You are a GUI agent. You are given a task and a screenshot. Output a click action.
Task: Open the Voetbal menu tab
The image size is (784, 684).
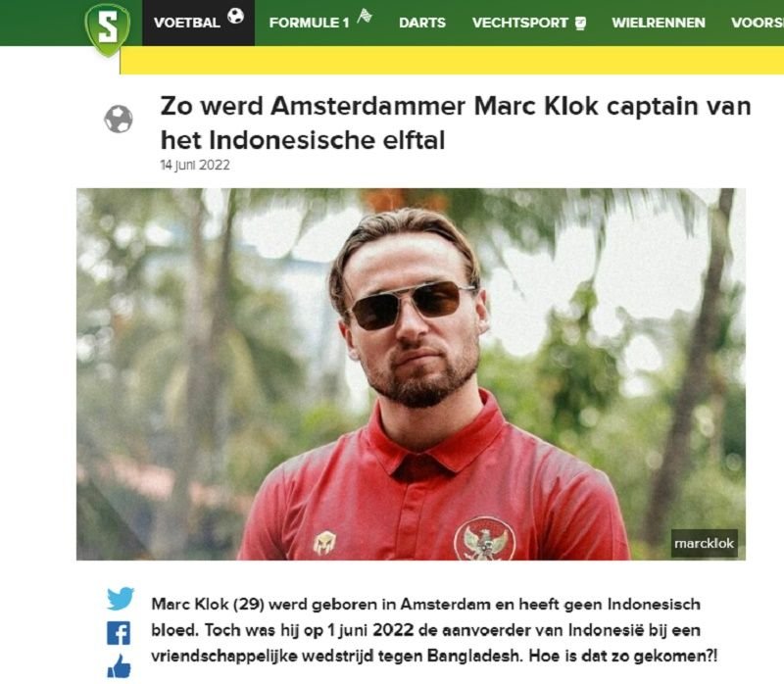coord(198,23)
